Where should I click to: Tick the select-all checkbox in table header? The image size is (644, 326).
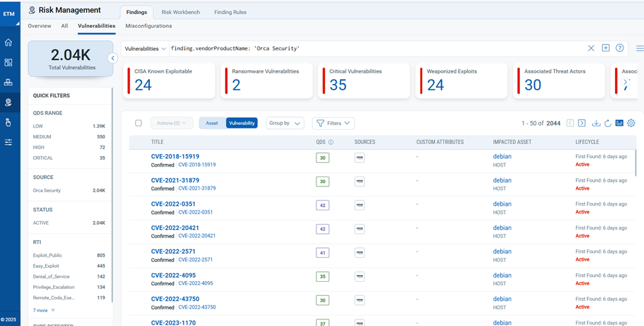(x=138, y=123)
